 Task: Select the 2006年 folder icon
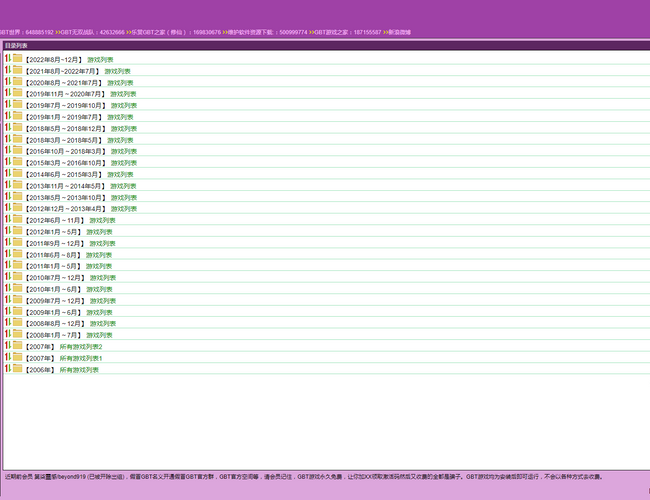point(17,369)
